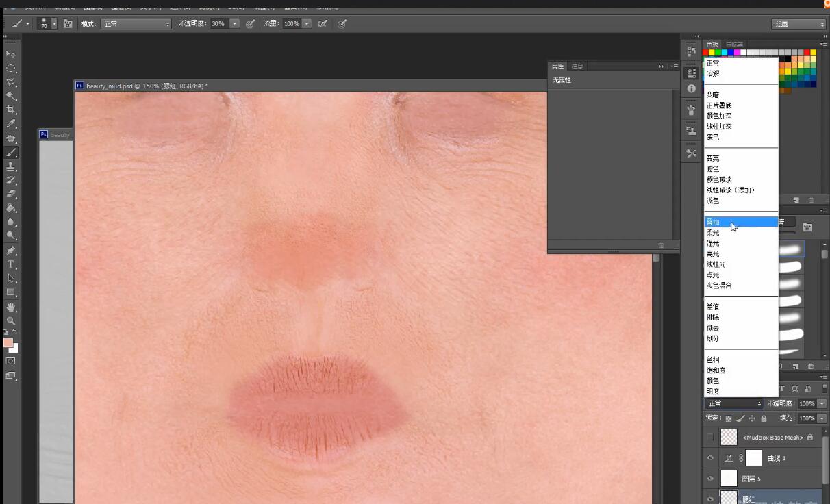The height and width of the screenshot is (504, 830).
Task: Open the layer fill 100% dropdown arrow
Action: pyautogui.click(x=822, y=418)
